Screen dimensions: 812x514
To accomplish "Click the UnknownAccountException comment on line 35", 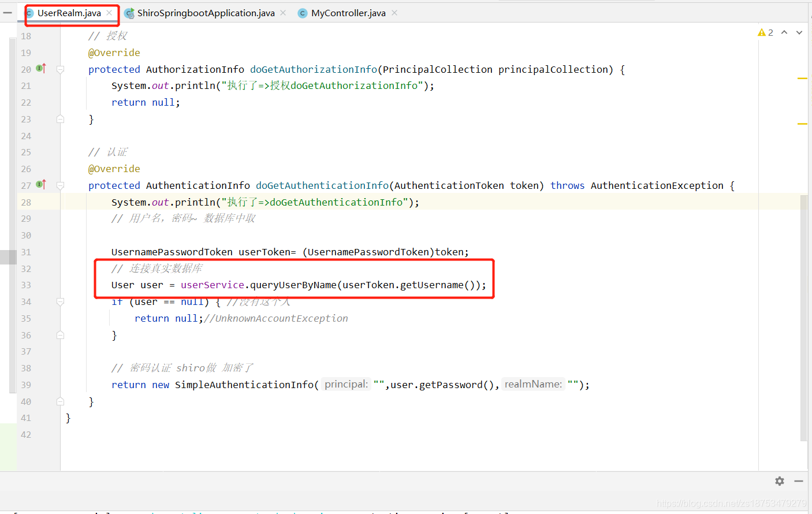I will click(276, 318).
